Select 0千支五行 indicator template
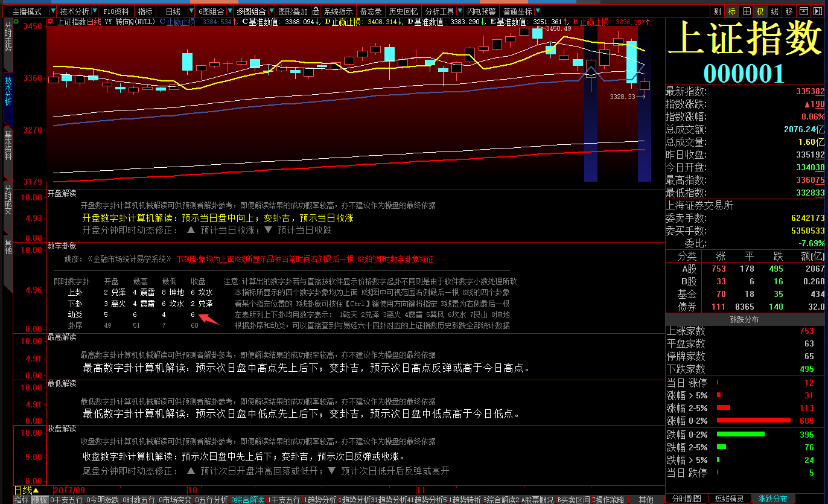828x504 pixels. point(67,500)
